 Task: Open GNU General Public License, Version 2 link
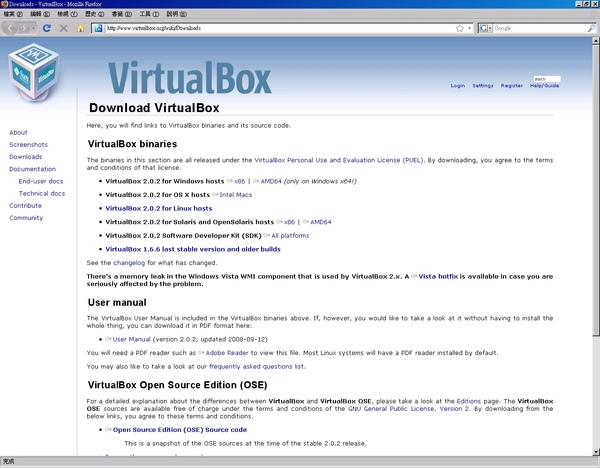(408, 409)
